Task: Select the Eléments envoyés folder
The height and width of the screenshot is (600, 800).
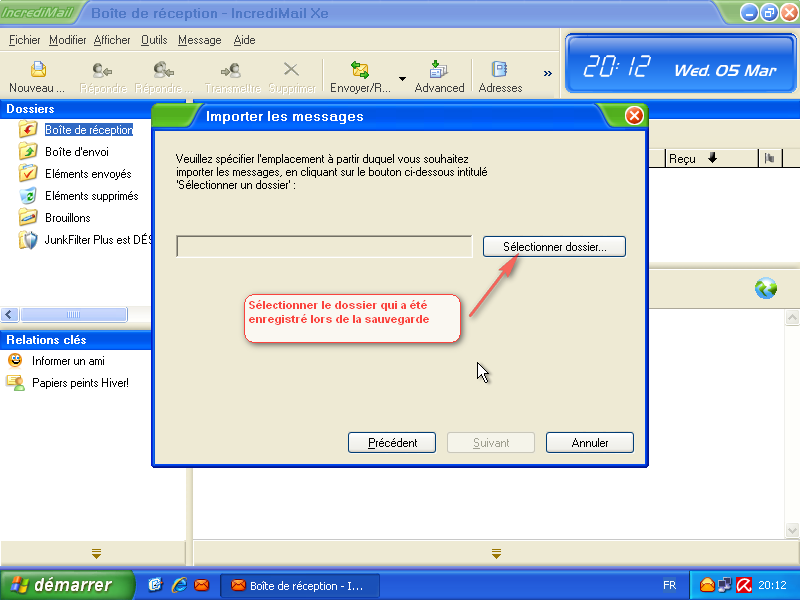Action: coord(88,173)
